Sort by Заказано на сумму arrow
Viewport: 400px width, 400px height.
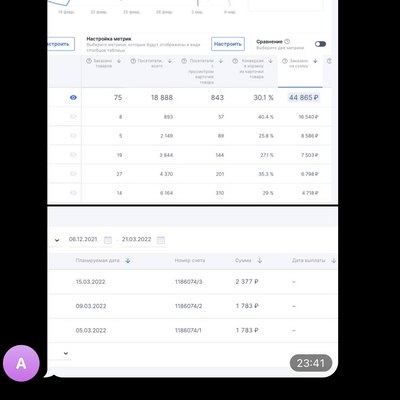[x=315, y=61]
